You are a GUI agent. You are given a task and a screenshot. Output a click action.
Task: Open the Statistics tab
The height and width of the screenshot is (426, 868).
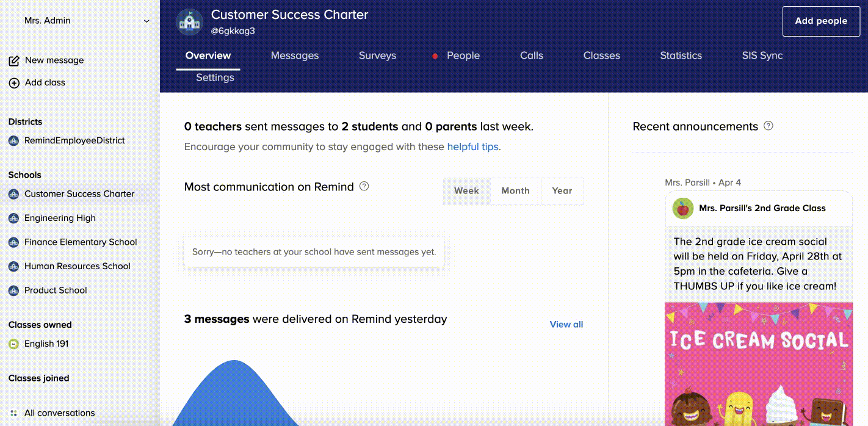pyautogui.click(x=681, y=56)
